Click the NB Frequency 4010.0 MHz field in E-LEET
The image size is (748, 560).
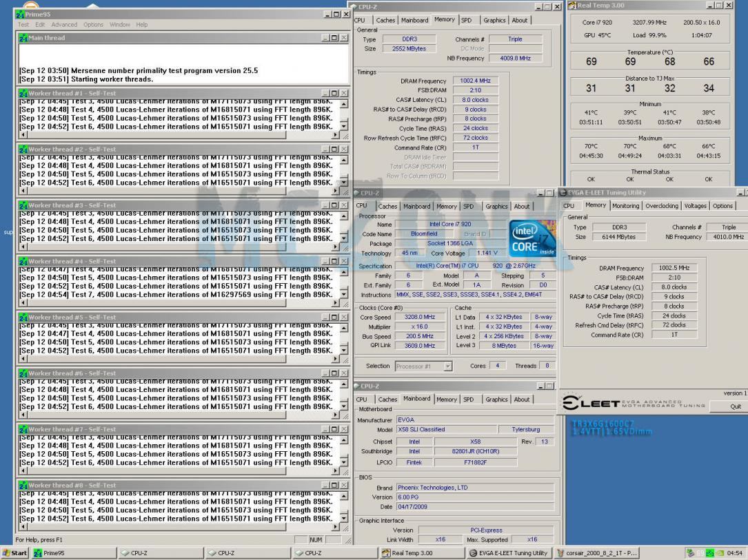[728, 237]
